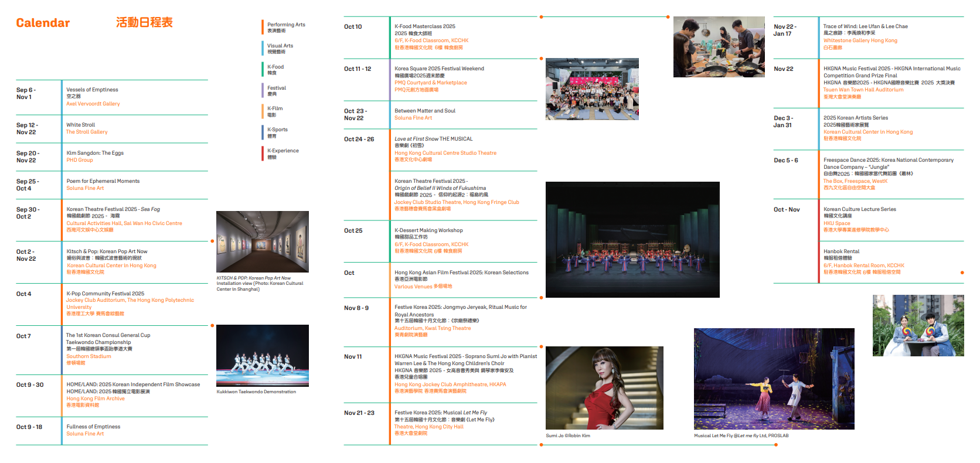Click the Performing Arts legend color bar
Screen dimensions: 980x463
pyautogui.click(x=263, y=28)
